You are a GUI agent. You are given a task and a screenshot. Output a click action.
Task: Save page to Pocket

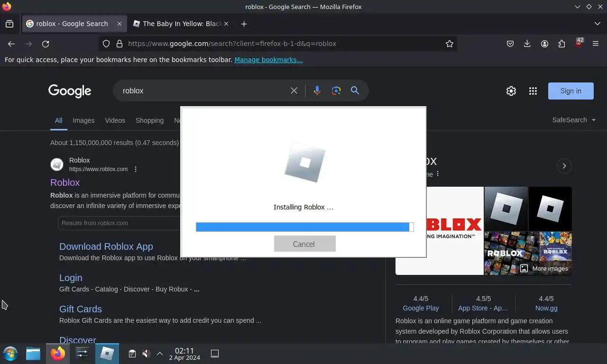pyautogui.click(x=510, y=44)
